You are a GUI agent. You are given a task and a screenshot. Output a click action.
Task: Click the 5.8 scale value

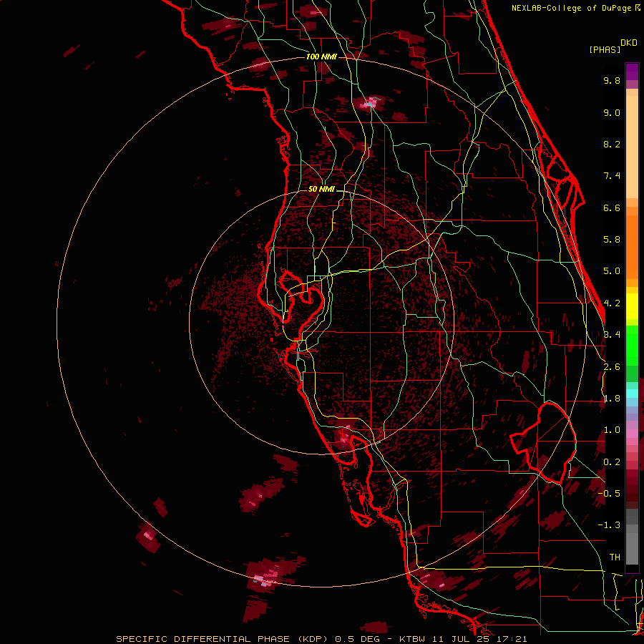(612, 240)
